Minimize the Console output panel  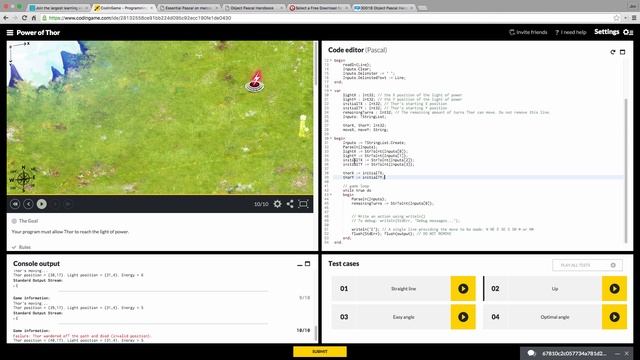[300, 264]
